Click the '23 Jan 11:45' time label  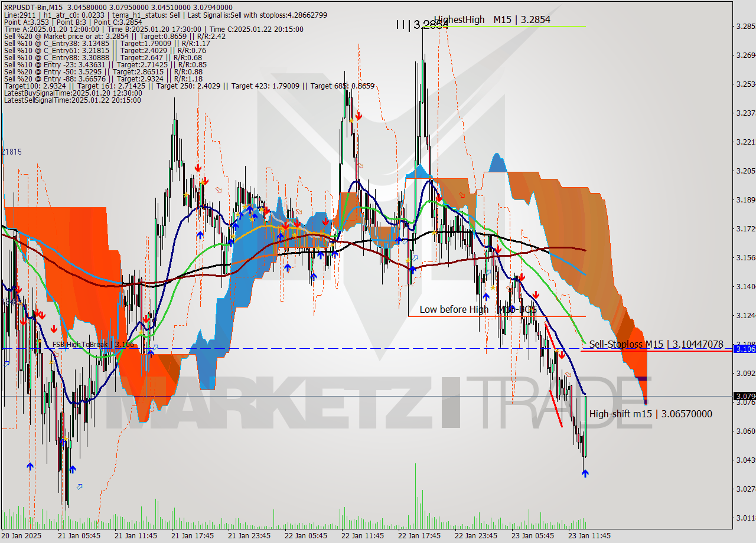pyautogui.click(x=589, y=536)
